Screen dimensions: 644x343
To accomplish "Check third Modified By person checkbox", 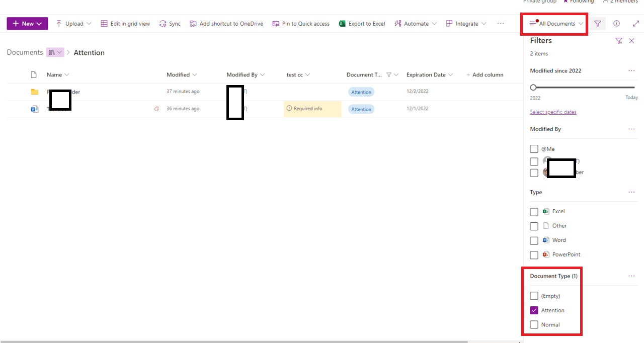I will coord(534,173).
